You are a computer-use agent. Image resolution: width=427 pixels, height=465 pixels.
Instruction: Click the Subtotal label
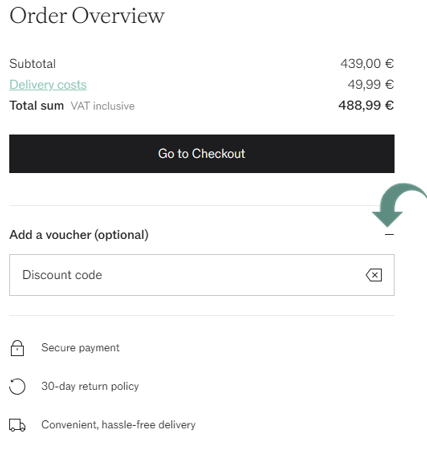[x=33, y=64]
